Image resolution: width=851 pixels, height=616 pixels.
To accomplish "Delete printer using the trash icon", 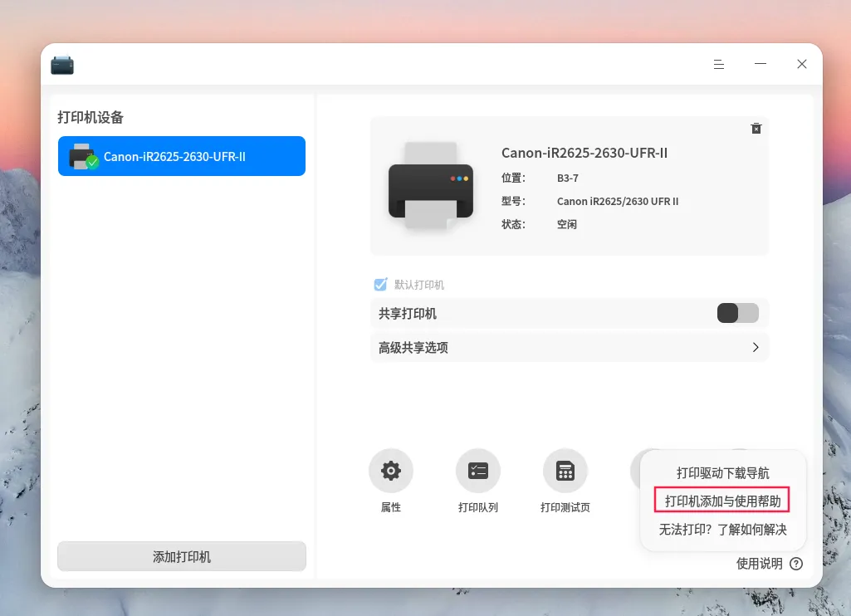I will (756, 129).
